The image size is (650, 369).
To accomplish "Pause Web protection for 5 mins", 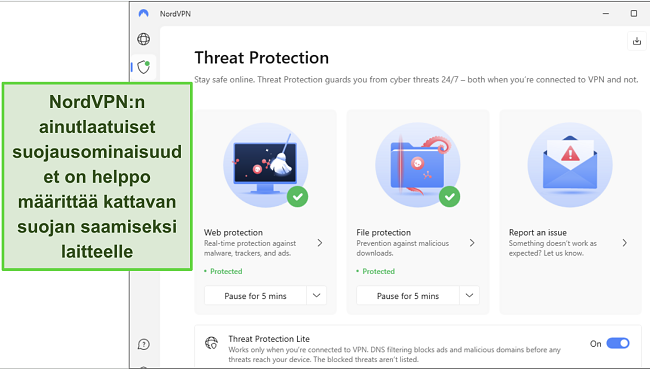I will [255, 296].
